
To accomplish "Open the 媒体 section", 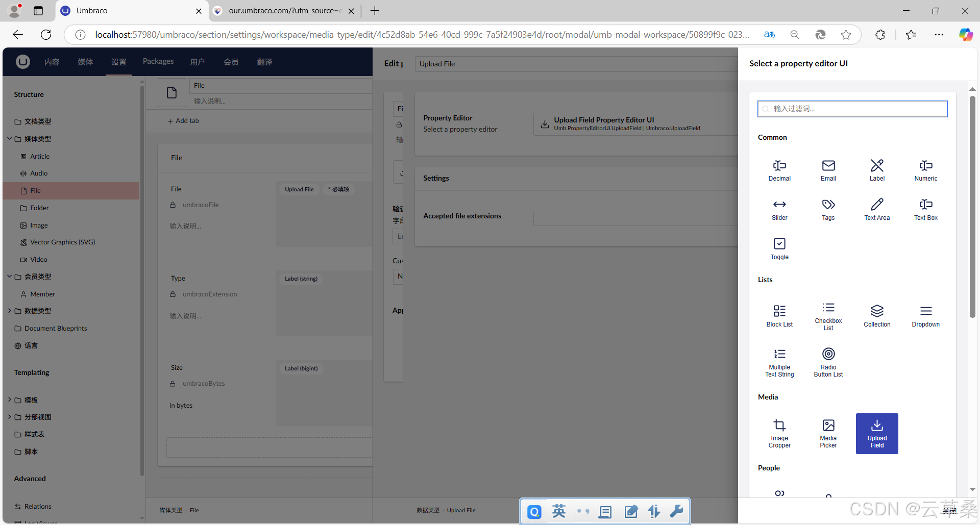I will pyautogui.click(x=85, y=62).
